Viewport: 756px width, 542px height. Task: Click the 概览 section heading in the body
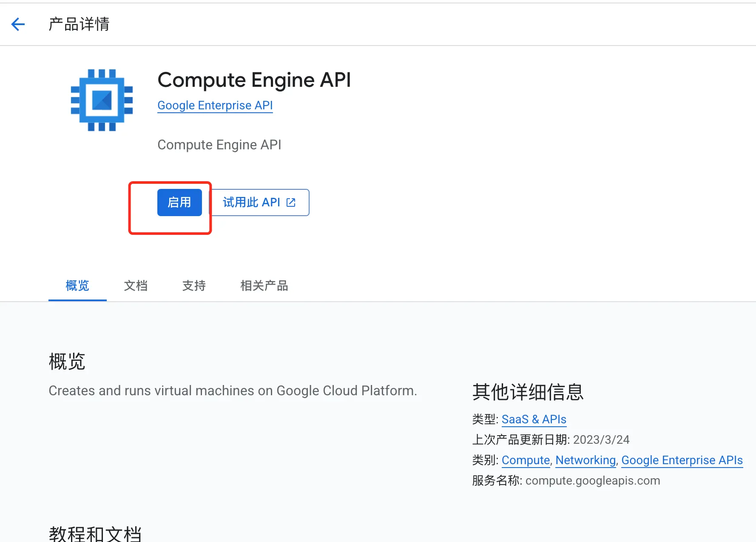(x=67, y=361)
